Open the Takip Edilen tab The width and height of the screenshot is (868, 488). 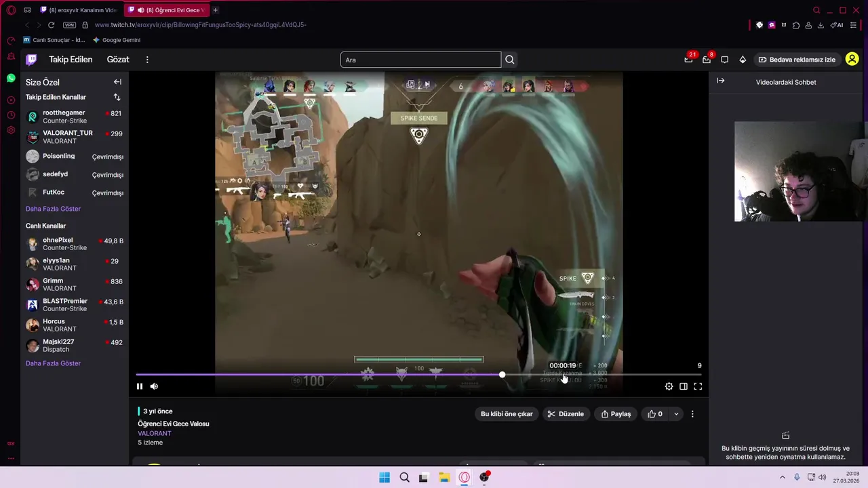click(71, 60)
